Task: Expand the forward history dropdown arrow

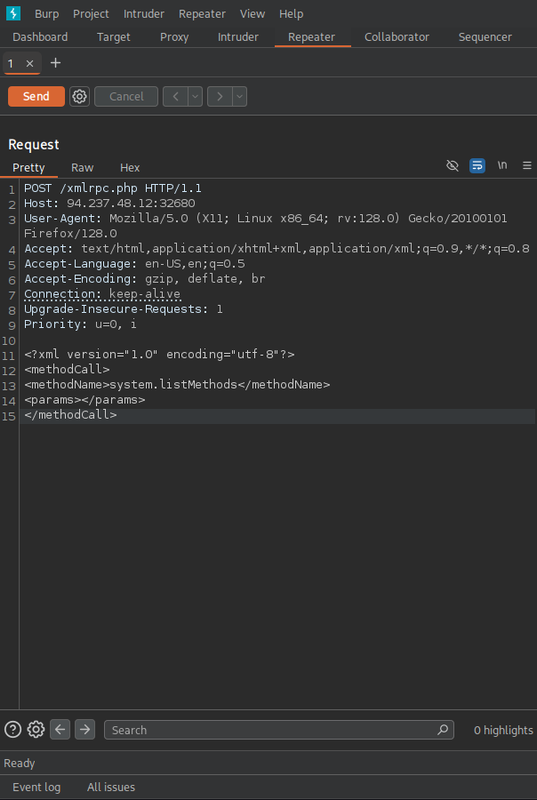Action: tap(240, 96)
